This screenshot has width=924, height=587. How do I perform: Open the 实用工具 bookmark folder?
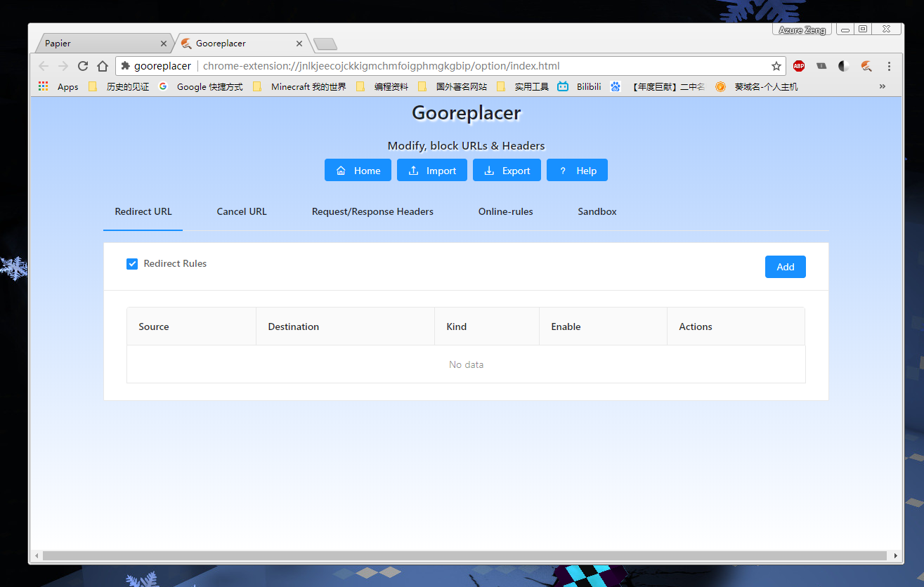(x=523, y=87)
